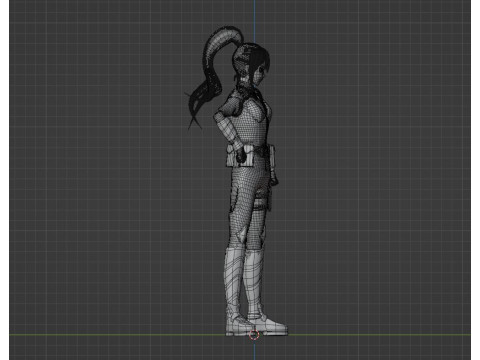
Task: Click the 3D cursor at the character's feet
Action: (254, 334)
